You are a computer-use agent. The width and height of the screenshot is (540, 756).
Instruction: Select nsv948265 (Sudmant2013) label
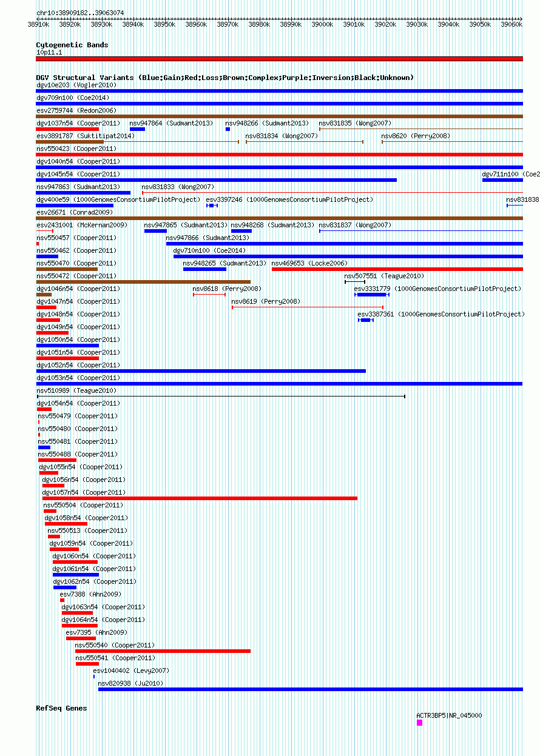click(x=225, y=263)
